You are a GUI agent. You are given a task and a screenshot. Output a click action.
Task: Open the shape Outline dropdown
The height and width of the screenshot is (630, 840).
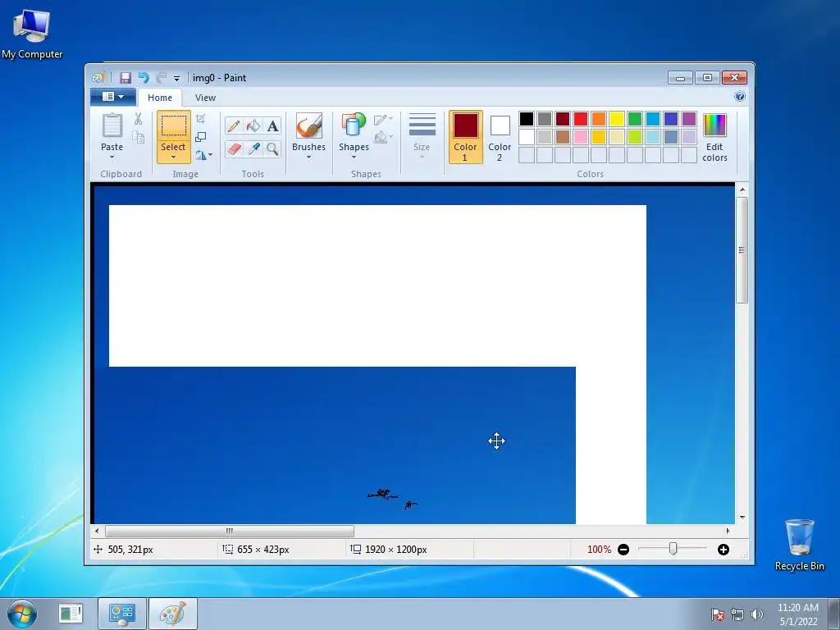click(x=383, y=120)
